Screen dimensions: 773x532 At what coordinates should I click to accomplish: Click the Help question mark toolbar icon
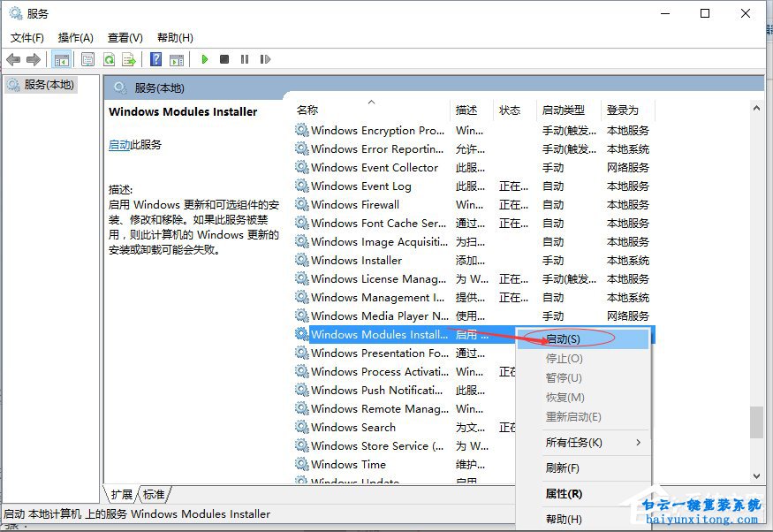point(155,59)
